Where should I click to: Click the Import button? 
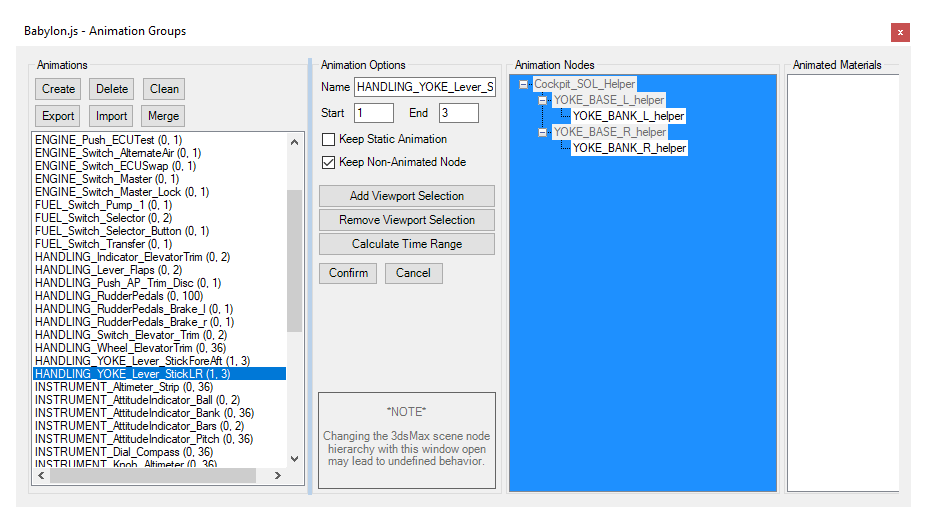click(x=111, y=116)
